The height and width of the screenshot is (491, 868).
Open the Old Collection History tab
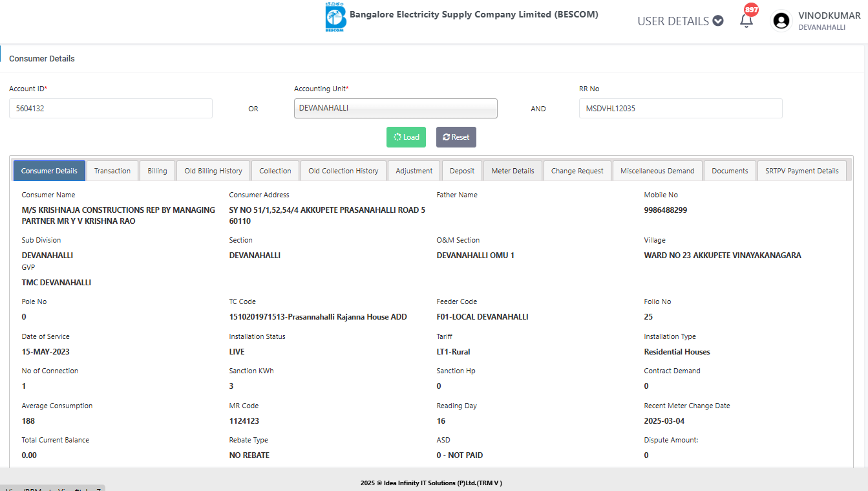click(x=343, y=171)
